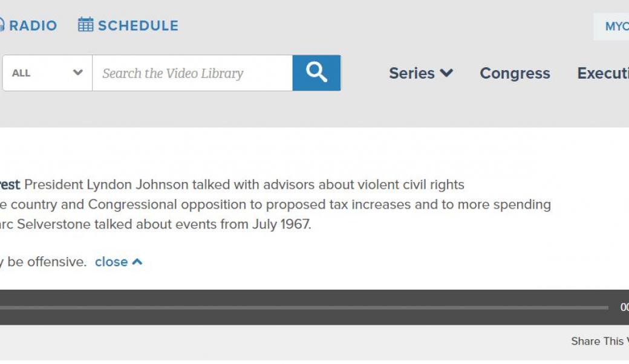Open the SCHEDULE page link
629x364 pixels.
point(138,26)
